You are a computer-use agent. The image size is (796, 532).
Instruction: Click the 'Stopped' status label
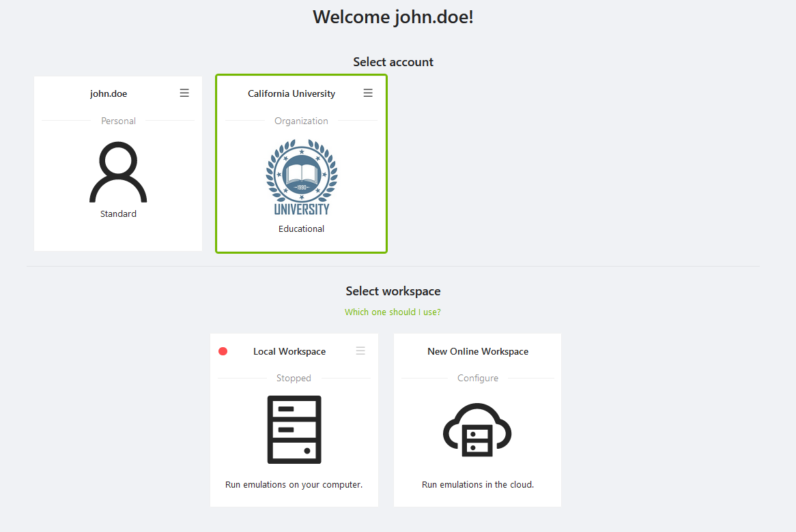click(x=294, y=379)
